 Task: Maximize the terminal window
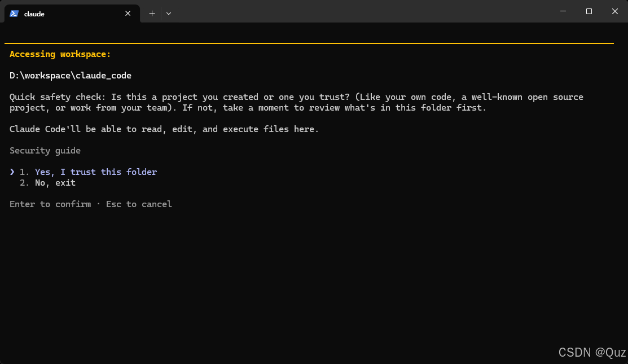click(x=589, y=11)
